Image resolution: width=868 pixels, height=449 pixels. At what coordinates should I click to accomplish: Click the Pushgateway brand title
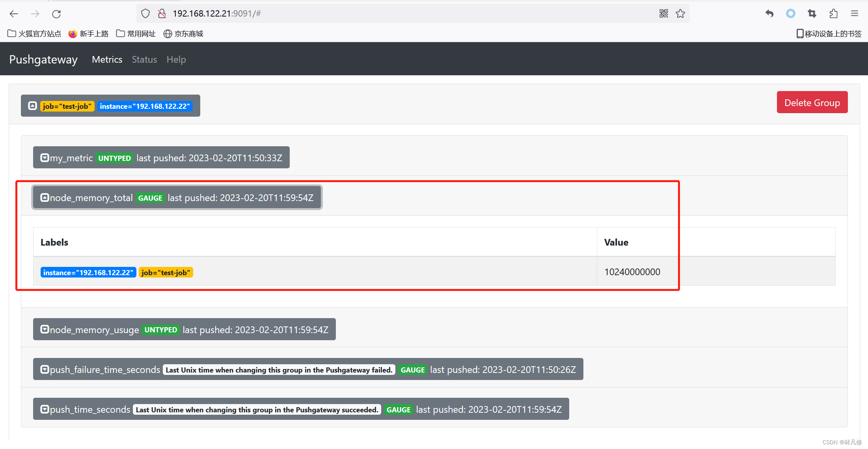click(43, 60)
